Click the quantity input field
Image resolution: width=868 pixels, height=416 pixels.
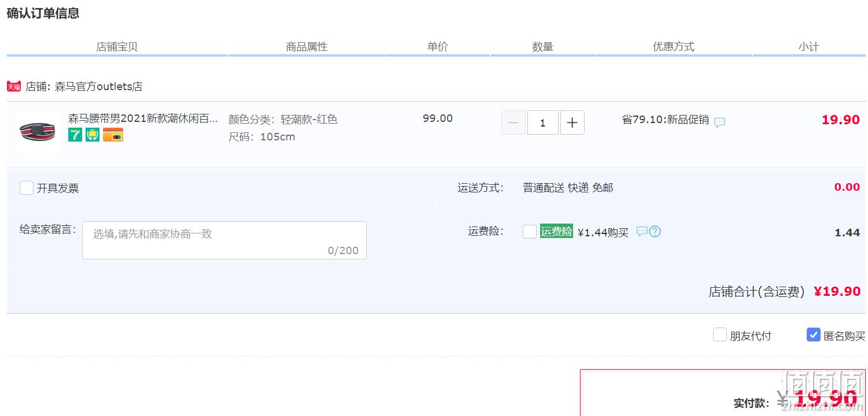pyautogui.click(x=543, y=122)
